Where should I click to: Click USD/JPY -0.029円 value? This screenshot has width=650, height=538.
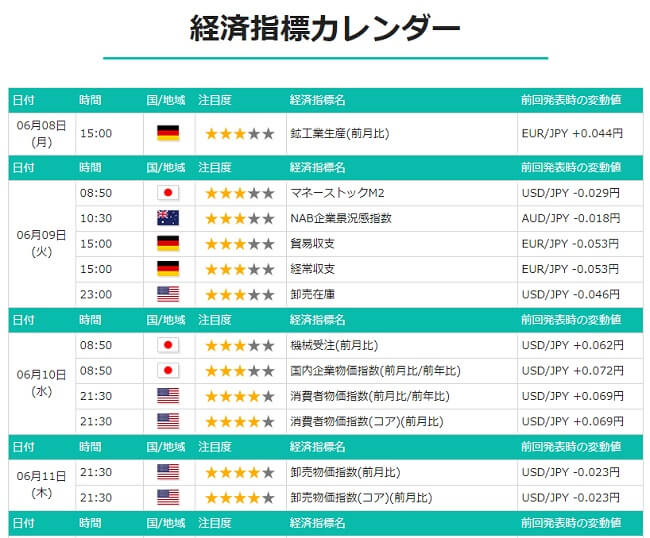coord(571,193)
